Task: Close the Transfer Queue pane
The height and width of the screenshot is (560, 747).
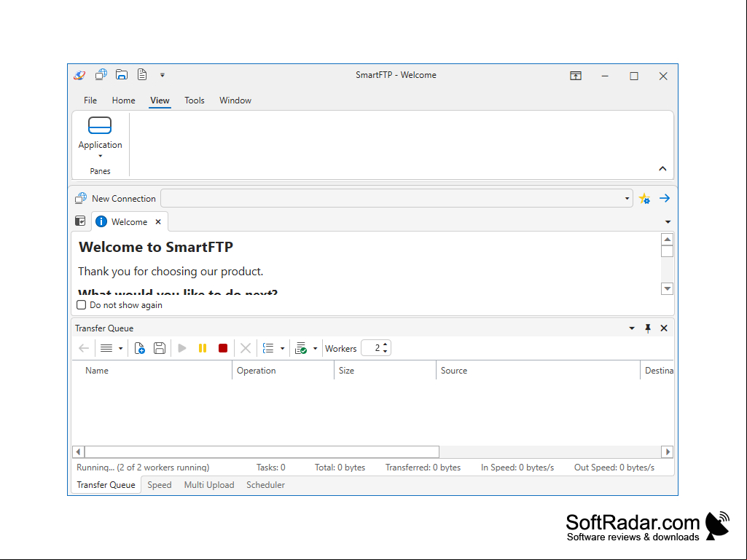Action: [664, 328]
